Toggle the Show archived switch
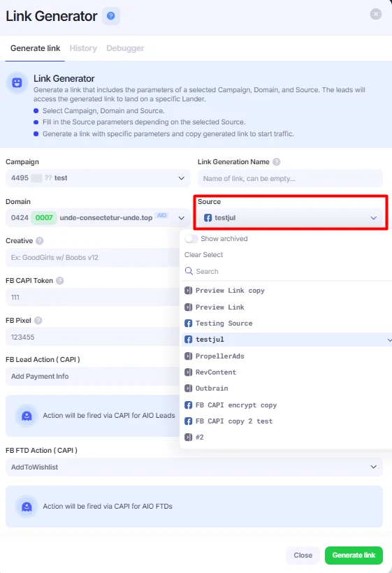392x573 pixels. pos(191,238)
